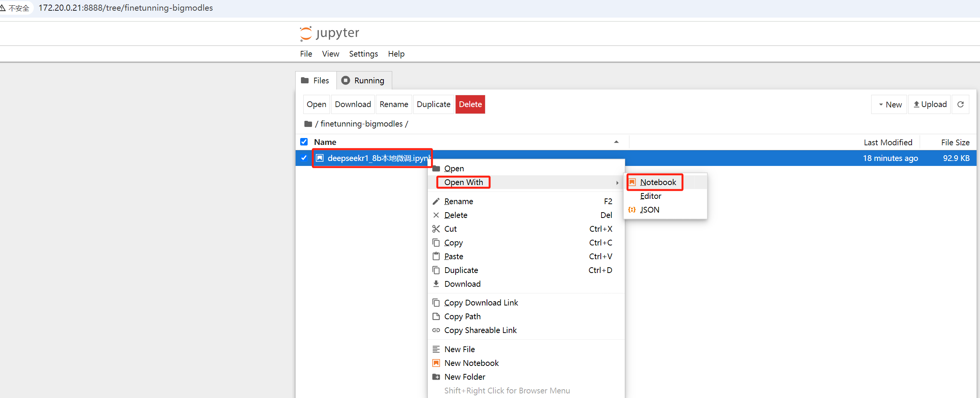
Task: Click folder icon beside Open entry
Action: [x=436, y=169]
